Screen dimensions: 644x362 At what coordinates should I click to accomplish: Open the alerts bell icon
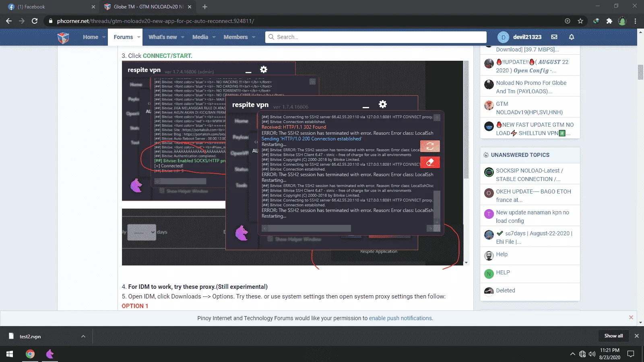click(x=572, y=37)
